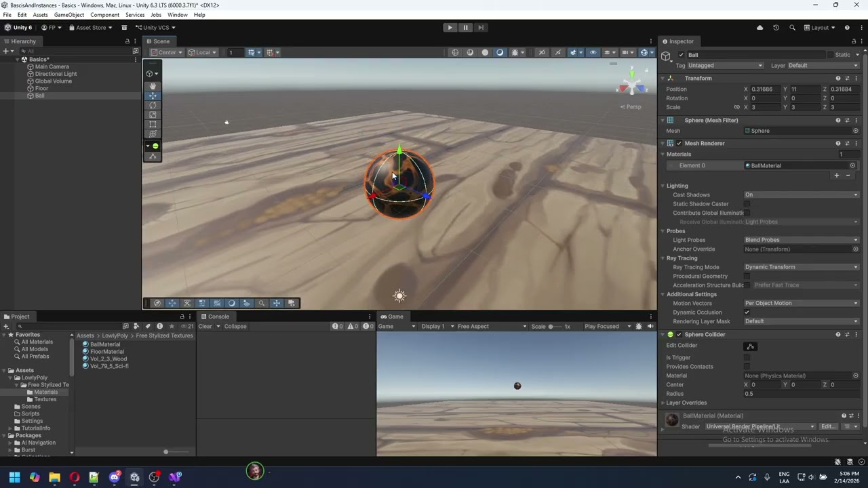Open the Component menu
868x488 pixels.
(104, 15)
